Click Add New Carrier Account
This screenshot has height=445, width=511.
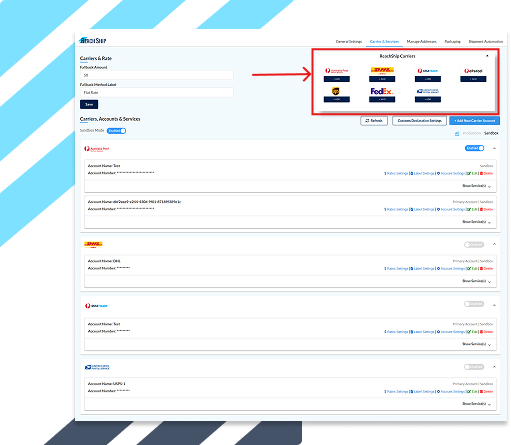pyautogui.click(x=474, y=121)
